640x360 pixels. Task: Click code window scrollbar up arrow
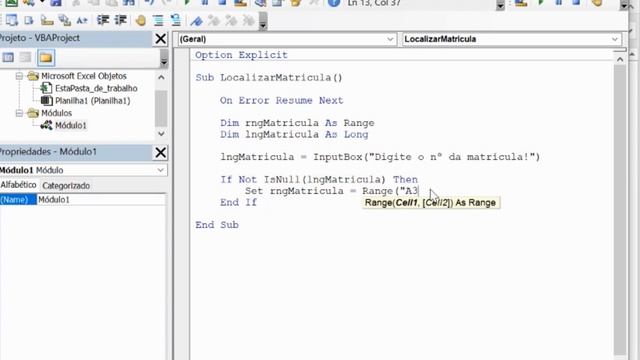coord(620,60)
